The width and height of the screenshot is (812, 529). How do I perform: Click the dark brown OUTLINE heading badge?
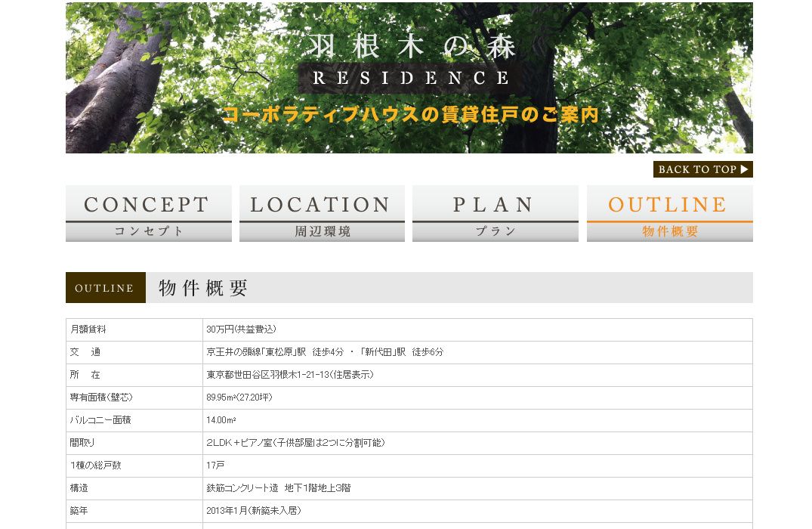point(105,288)
